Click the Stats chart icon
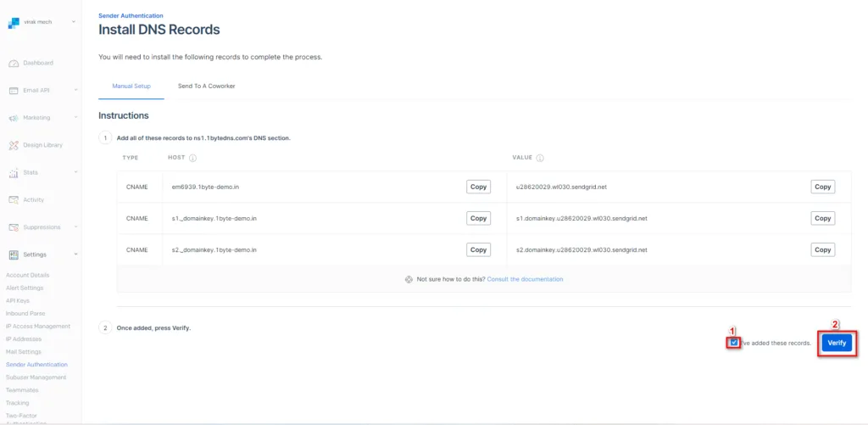Screen dimensions: 868x425 (14, 173)
